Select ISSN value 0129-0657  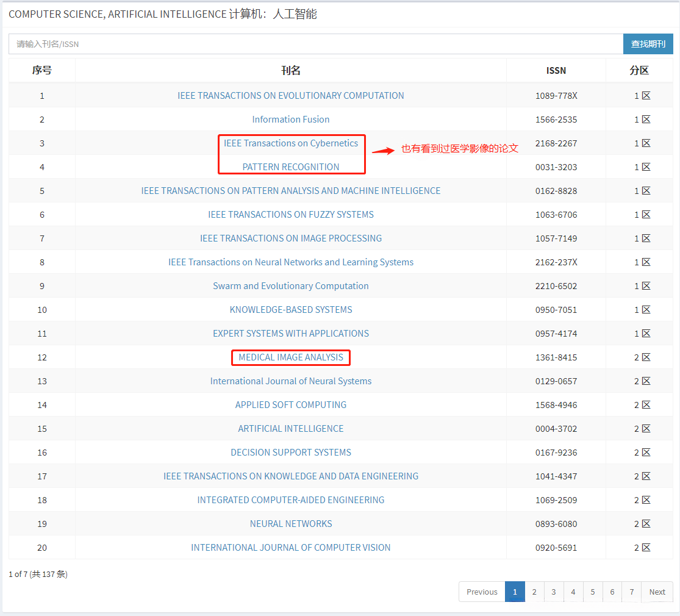coord(556,381)
